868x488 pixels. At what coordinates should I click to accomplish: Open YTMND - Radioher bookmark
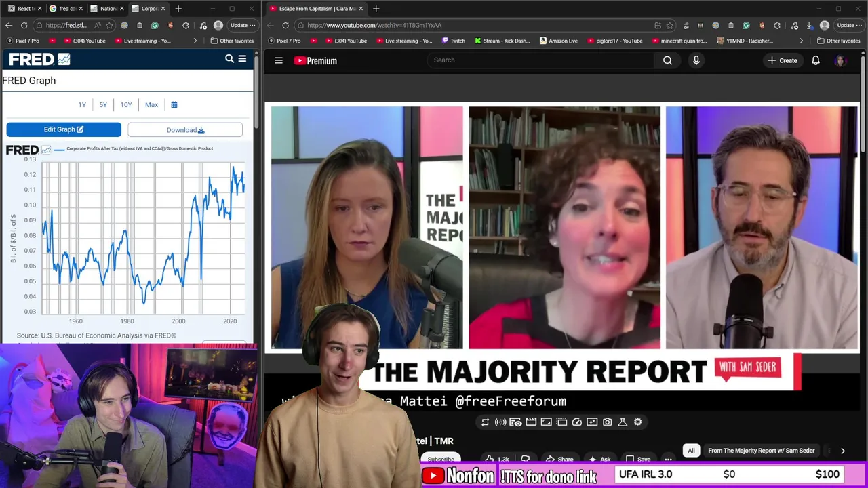click(744, 41)
